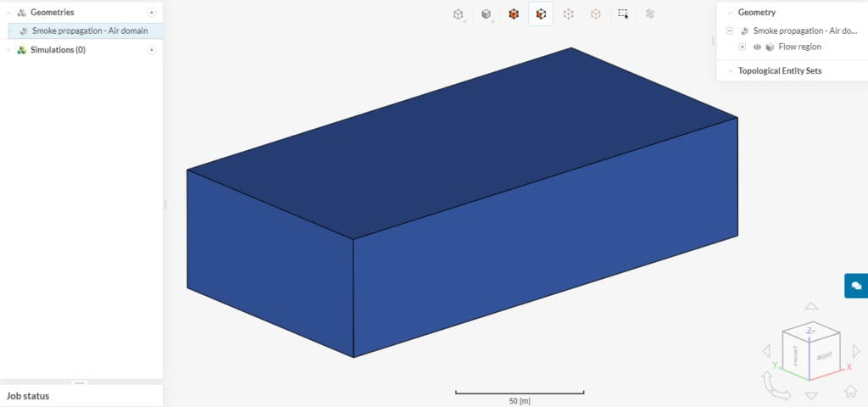The width and height of the screenshot is (868, 407).
Task: Select Flow region in Geometry panel
Action: (800, 47)
